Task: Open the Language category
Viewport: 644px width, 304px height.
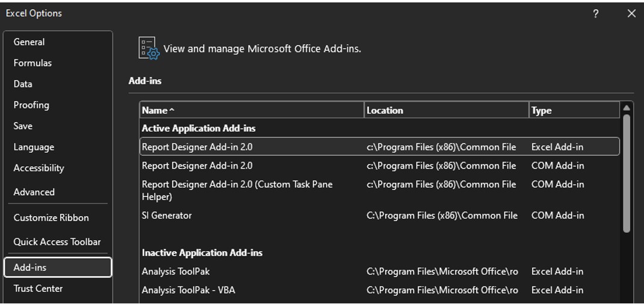Action: point(58,147)
